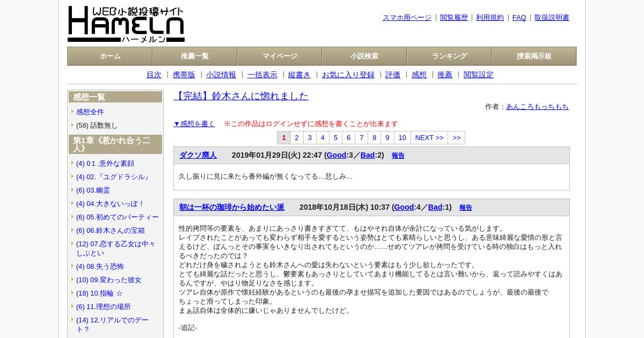Open the FAQ link
Viewport: 644px width, 338px height.
[519, 18]
